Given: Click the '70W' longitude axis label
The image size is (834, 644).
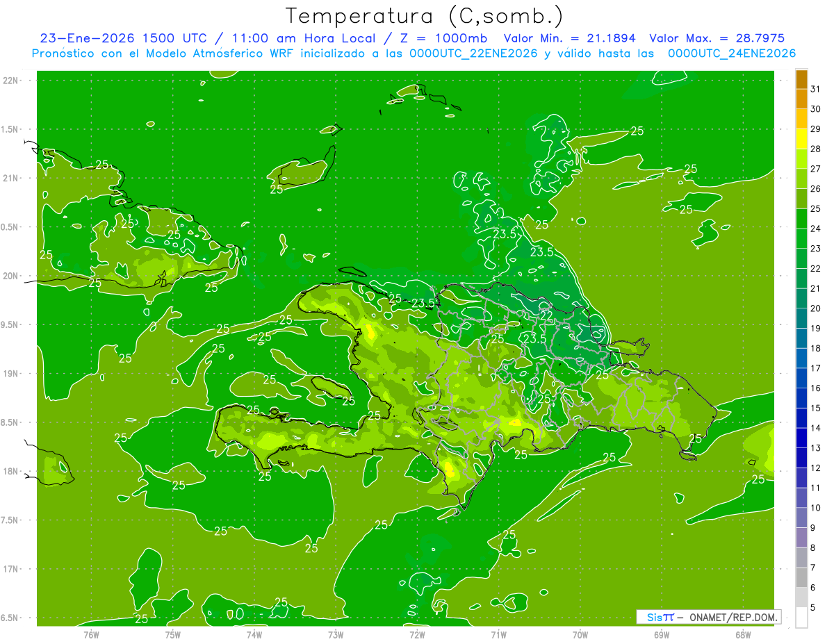Looking at the screenshot, I should (580, 634).
